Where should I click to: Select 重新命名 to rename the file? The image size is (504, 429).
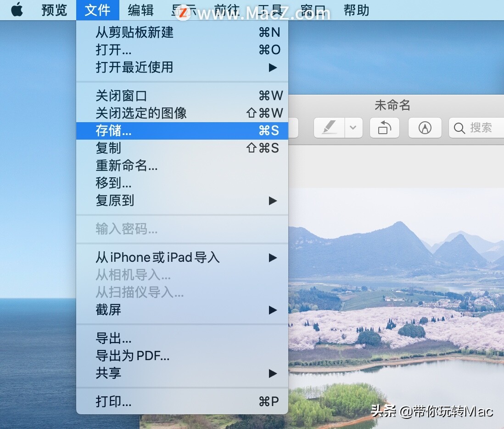127,166
